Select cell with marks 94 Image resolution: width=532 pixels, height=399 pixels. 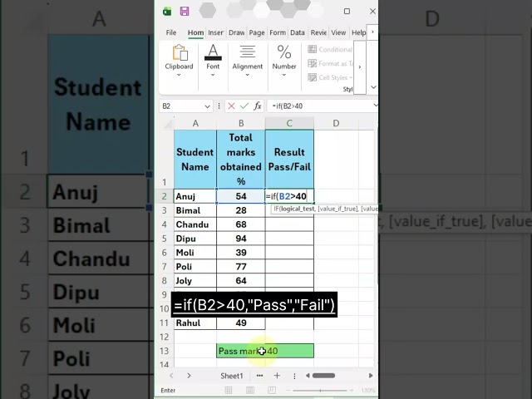pos(241,239)
